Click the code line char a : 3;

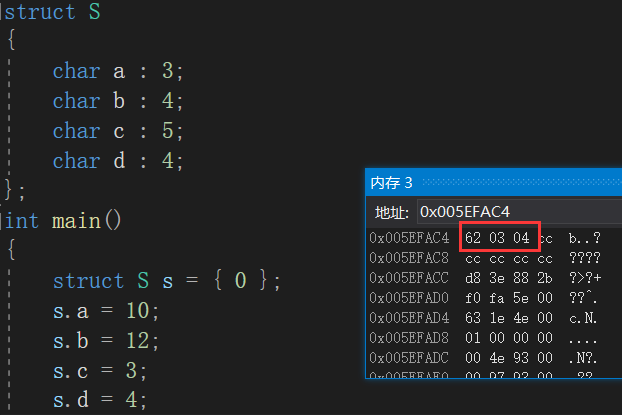click(x=118, y=71)
